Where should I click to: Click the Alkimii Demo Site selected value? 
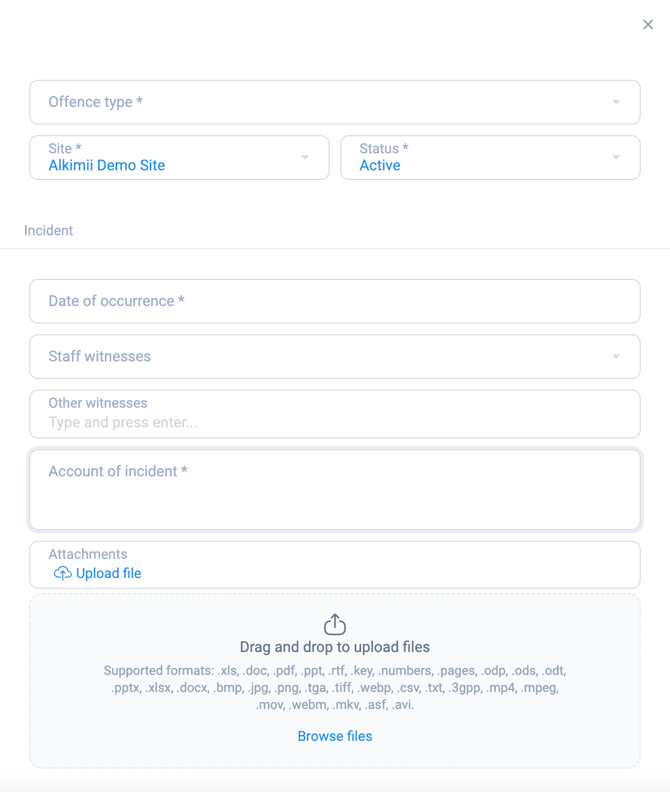(107, 166)
